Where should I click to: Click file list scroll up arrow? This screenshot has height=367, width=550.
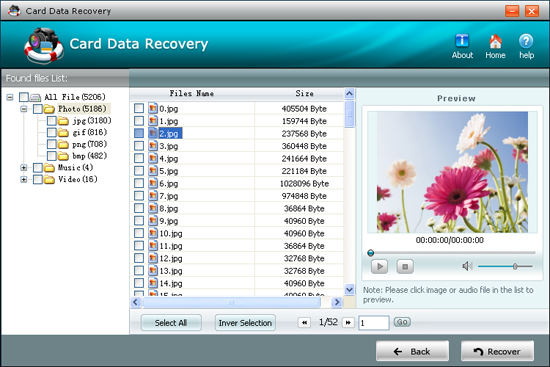click(x=349, y=94)
